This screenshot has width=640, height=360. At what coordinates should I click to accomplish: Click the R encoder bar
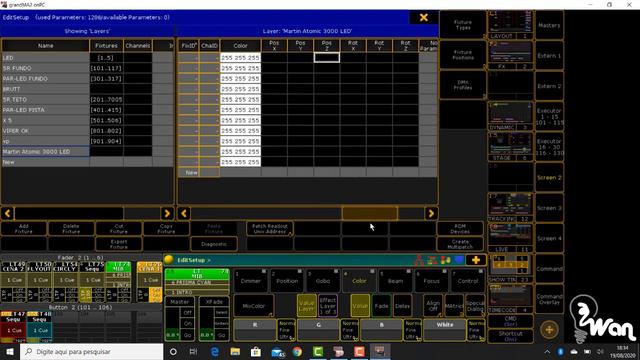click(x=255, y=330)
